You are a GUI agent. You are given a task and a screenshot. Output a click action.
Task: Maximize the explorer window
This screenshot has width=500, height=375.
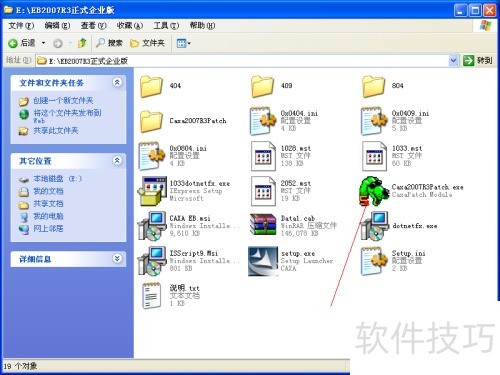click(x=475, y=10)
